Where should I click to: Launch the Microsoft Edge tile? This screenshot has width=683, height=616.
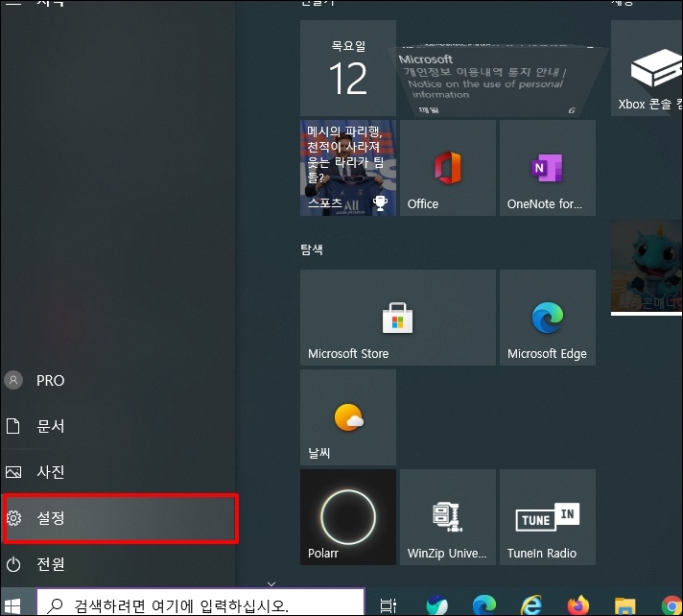tap(548, 318)
